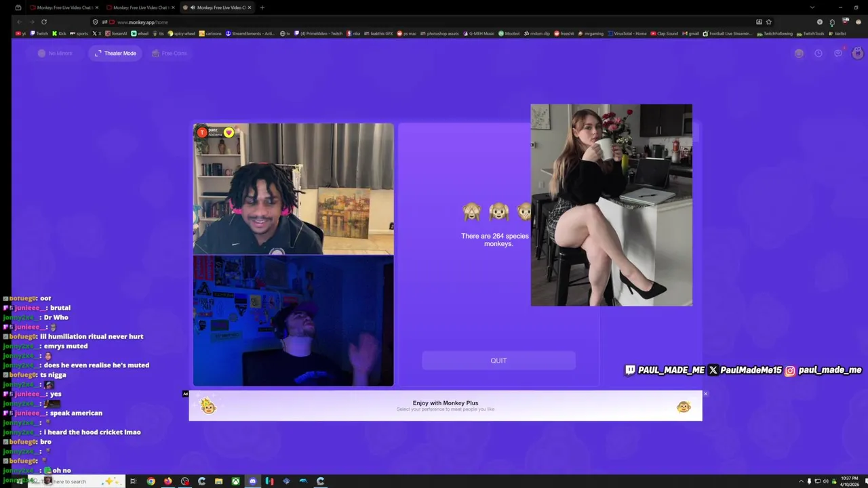Click the QUIT button

(498, 361)
